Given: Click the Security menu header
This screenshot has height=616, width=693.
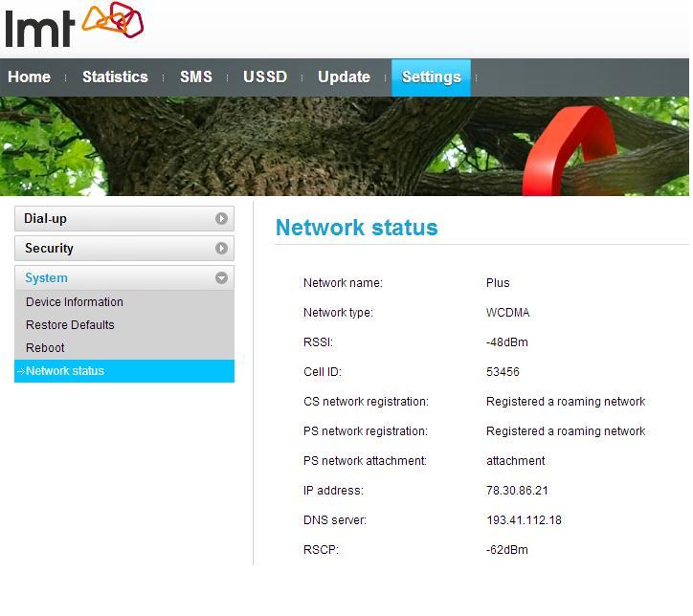Looking at the screenshot, I should click(49, 249).
